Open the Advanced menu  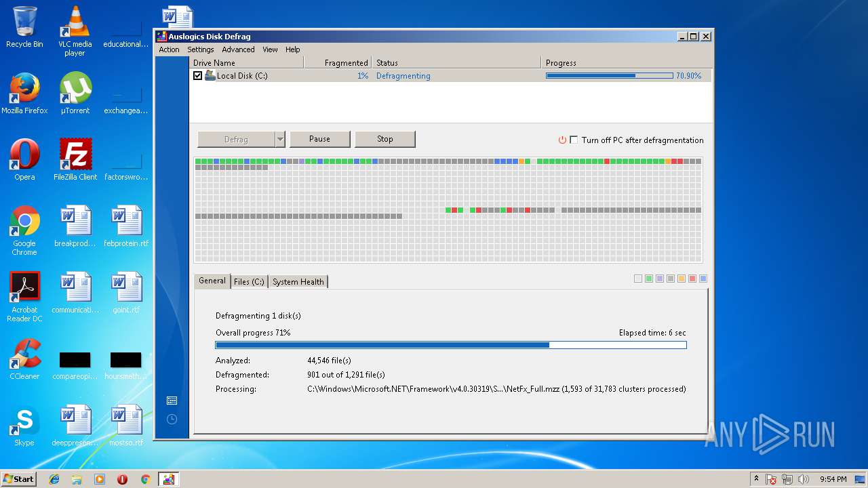tap(238, 49)
